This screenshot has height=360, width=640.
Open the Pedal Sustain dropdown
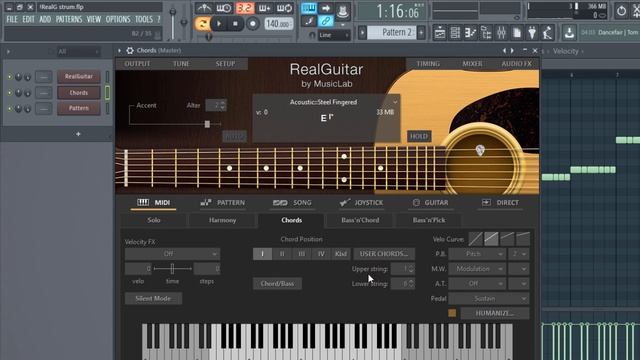[489, 298]
